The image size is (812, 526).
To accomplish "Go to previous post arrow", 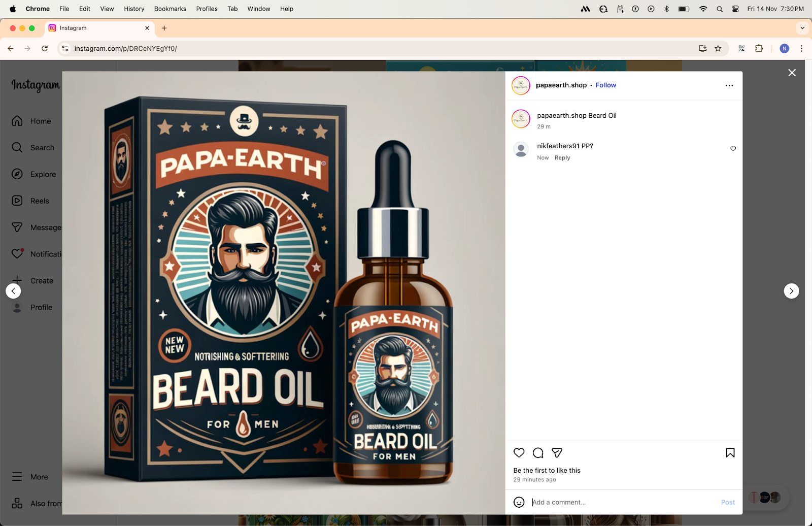I will (x=13, y=291).
